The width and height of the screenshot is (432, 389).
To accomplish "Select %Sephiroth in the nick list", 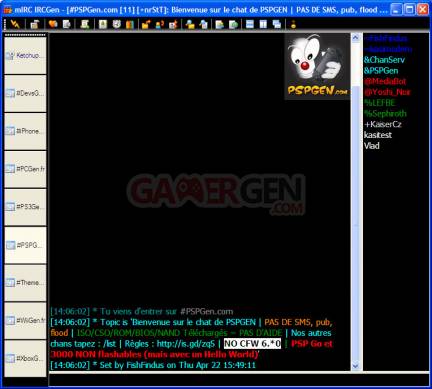I will 385,113.
